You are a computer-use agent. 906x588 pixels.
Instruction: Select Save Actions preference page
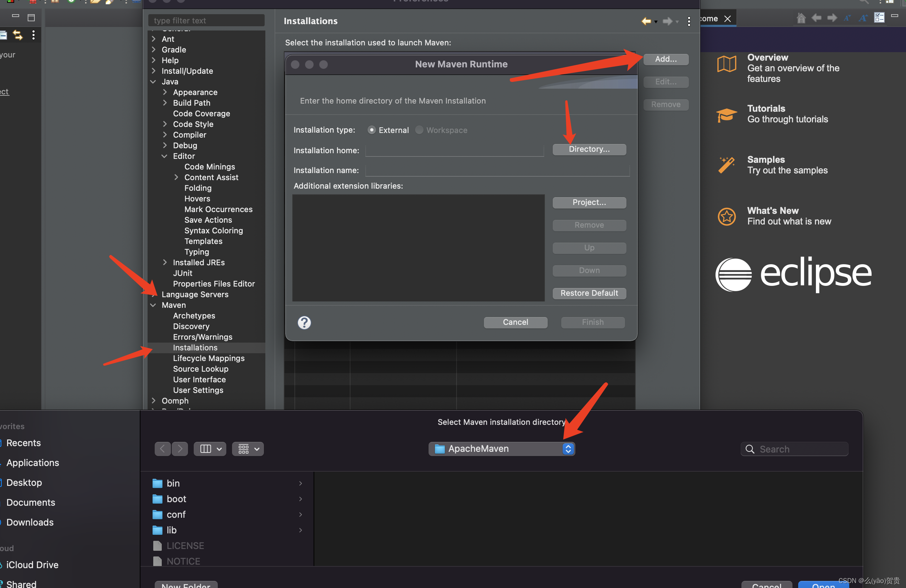208,220
